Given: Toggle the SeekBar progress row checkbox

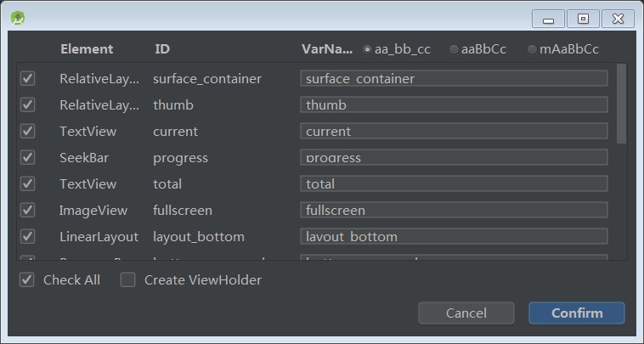Looking at the screenshot, I should tap(27, 157).
